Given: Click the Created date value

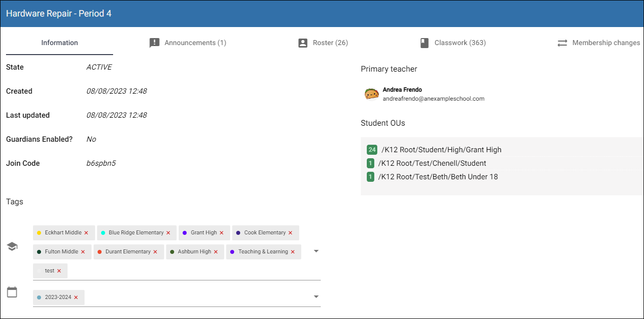Looking at the screenshot, I should pos(117,91).
